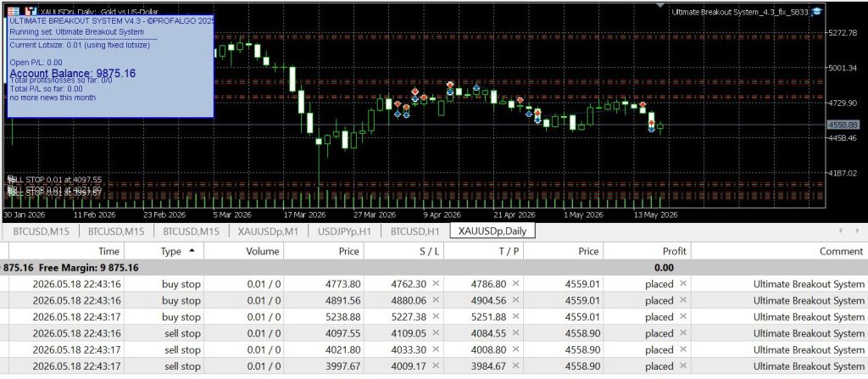Remove S/L 4762.30 on buy stop order
The width and height of the screenshot is (868, 379).
(436, 284)
